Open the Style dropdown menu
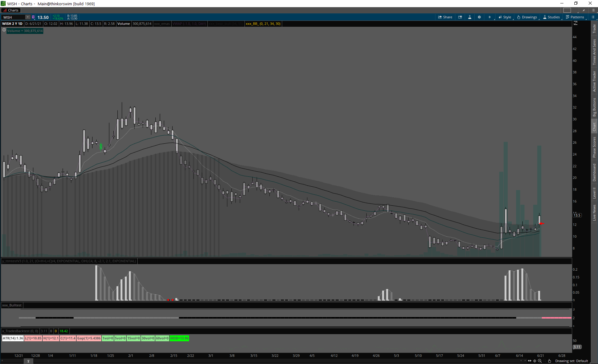 coord(505,17)
